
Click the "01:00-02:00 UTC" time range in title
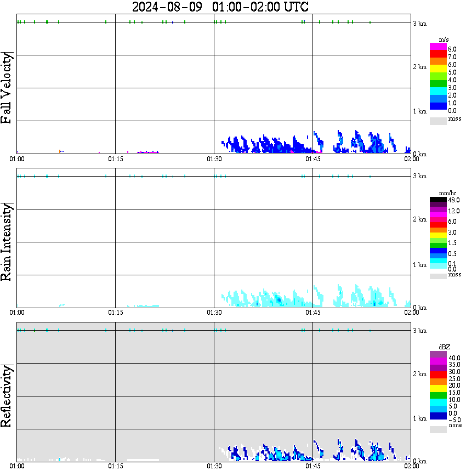pyautogui.click(x=260, y=7)
